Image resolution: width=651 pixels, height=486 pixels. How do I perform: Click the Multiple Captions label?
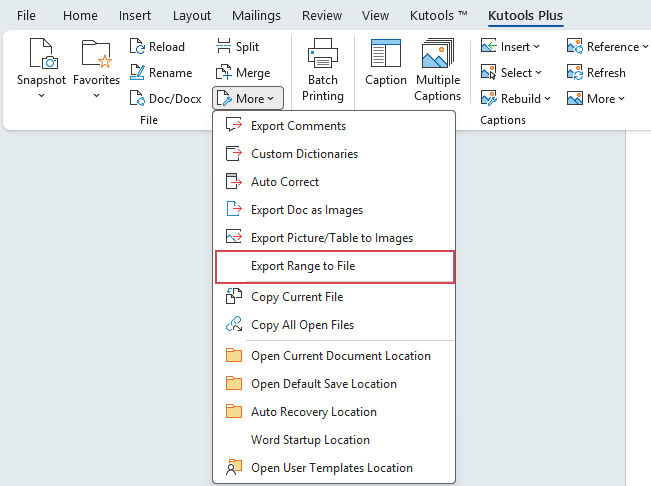438,88
